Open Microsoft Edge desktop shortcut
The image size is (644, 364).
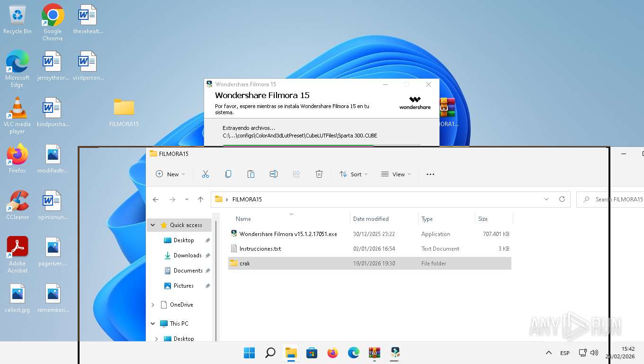[x=17, y=69]
